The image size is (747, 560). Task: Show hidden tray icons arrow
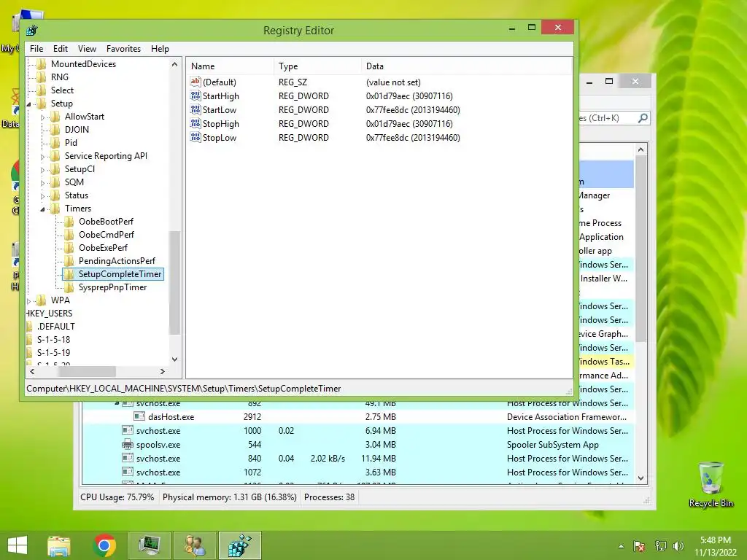pyautogui.click(x=621, y=546)
